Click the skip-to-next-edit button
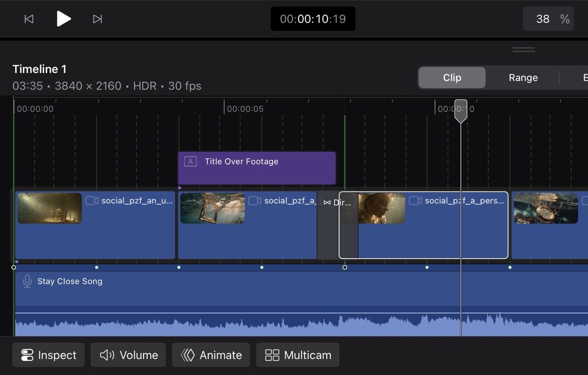588x375 pixels. coord(97,19)
